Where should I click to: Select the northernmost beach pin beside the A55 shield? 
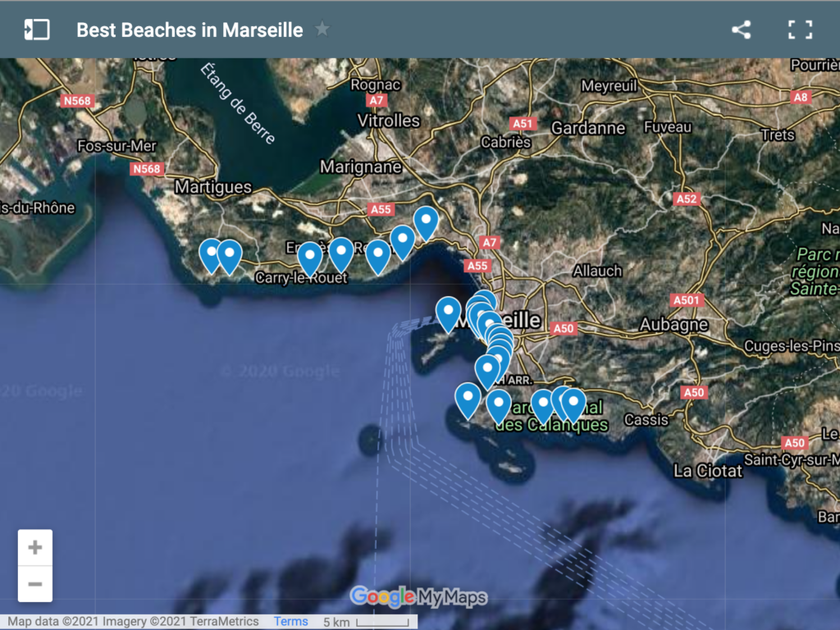coord(426,223)
